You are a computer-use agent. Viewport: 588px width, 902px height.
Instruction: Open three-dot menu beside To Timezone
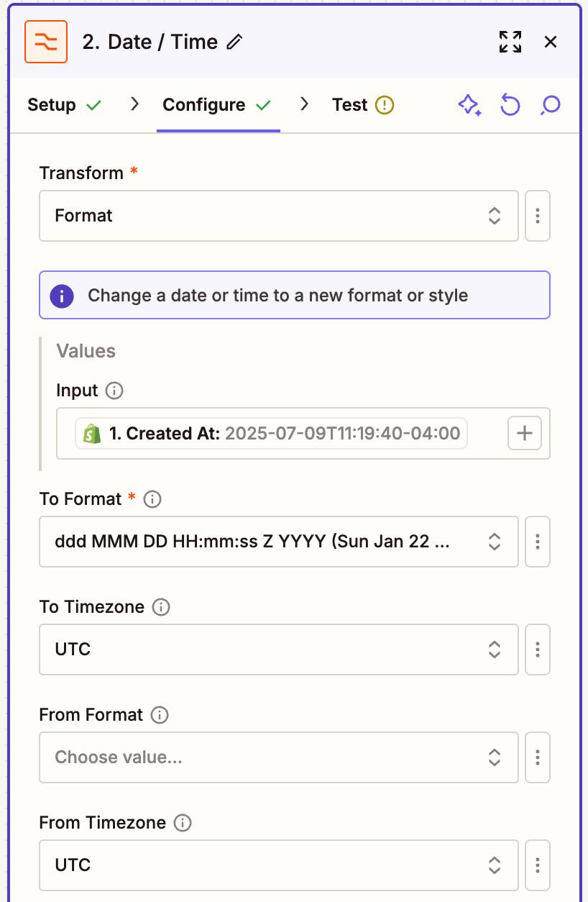pyautogui.click(x=538, y=650)
